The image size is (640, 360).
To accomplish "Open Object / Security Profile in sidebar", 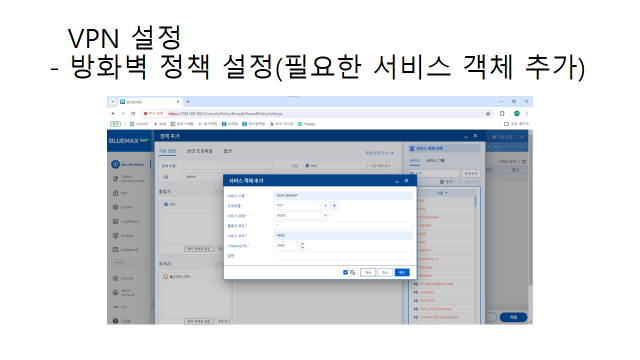I will tap(129, 179).
